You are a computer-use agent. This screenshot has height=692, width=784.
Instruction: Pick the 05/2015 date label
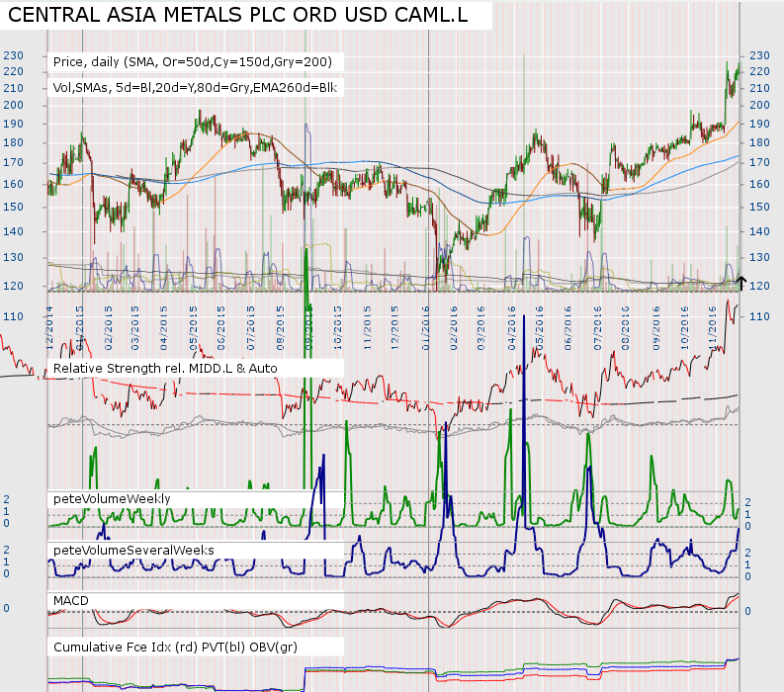coord(193,328)
